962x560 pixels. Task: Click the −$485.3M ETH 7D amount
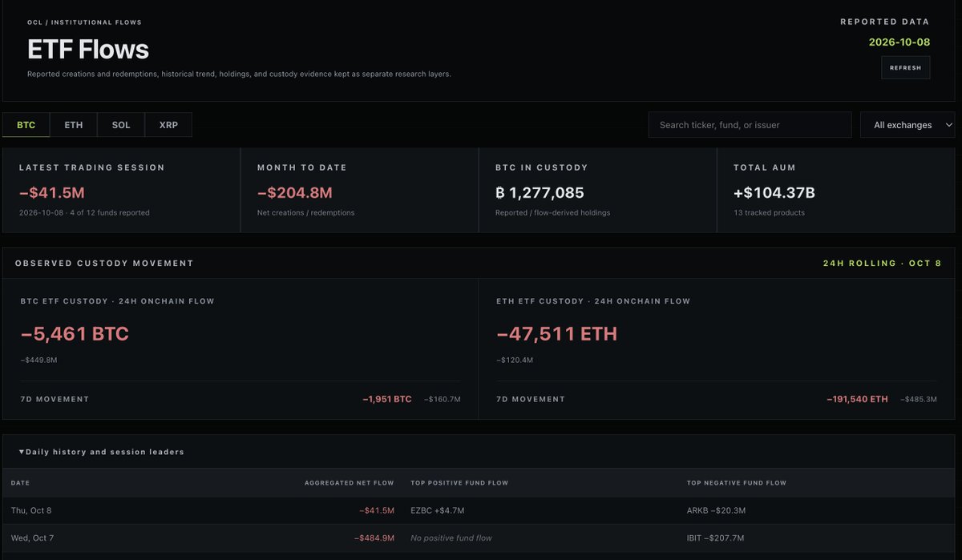pyautogui.click(x=919, y=399)
